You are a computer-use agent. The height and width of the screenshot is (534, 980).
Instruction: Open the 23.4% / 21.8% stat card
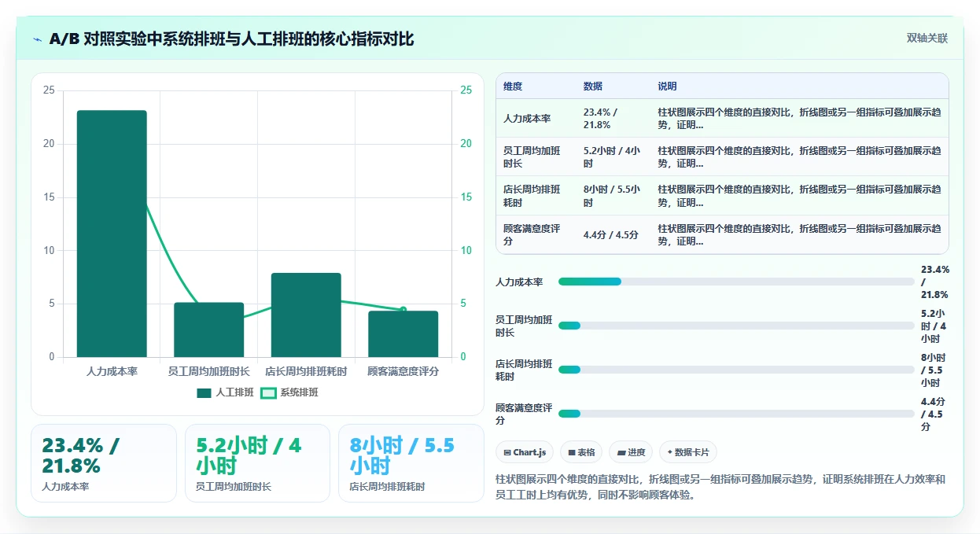click(x=104, y=463)
